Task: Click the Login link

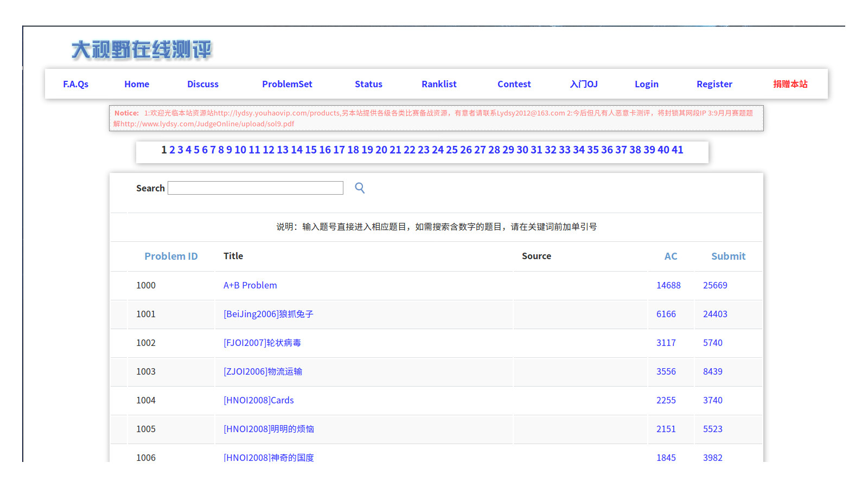Action: point(646,84)
